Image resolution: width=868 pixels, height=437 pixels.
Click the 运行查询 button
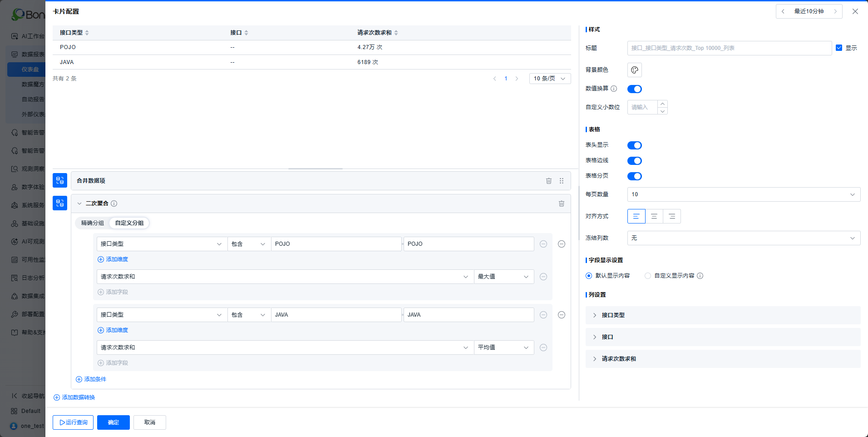73,422
